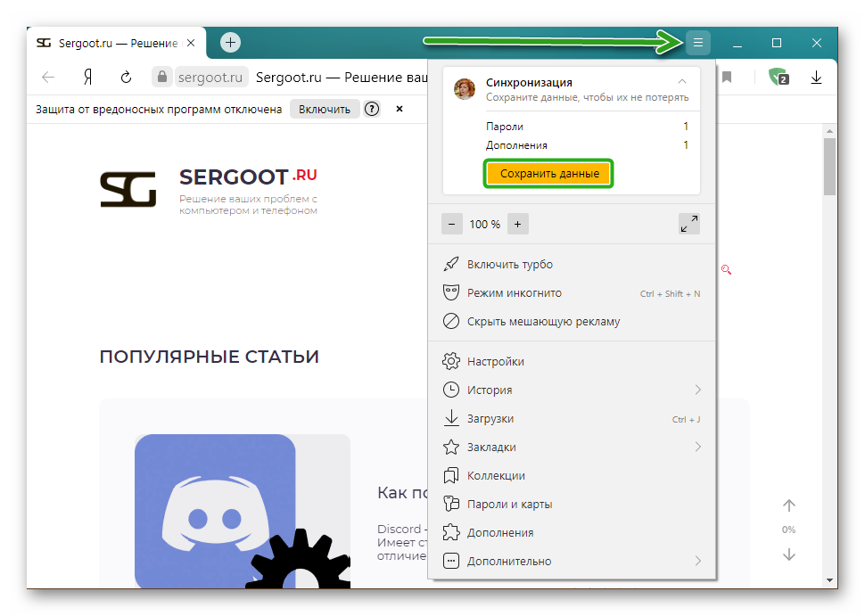Collapse the Синхронизация panel chevron
Image resolution: width=865 pixels, height=616 pixels.
pos(682,82)
